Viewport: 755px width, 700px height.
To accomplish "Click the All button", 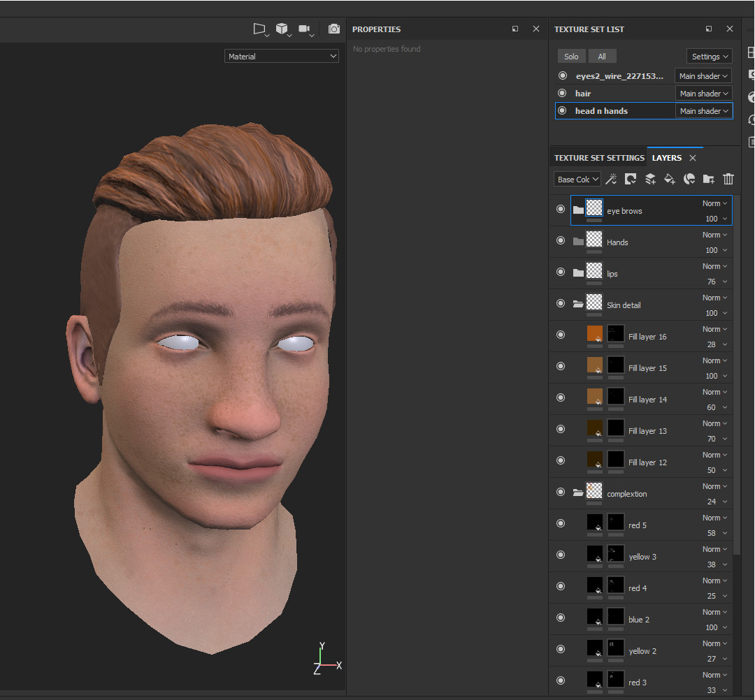I will pyautogui.click(x=602, y=55).
